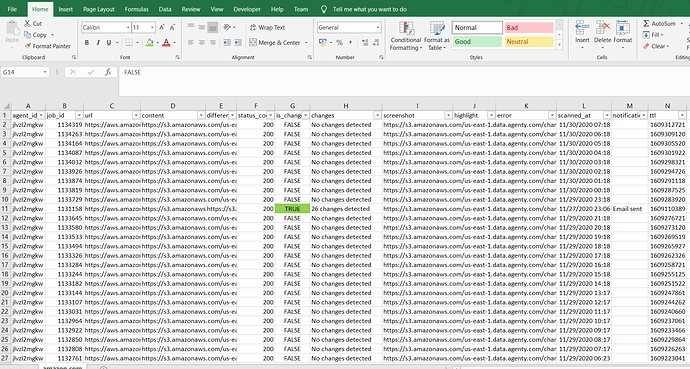Click AutoSum
690x369 pixels.
(659, 23)
